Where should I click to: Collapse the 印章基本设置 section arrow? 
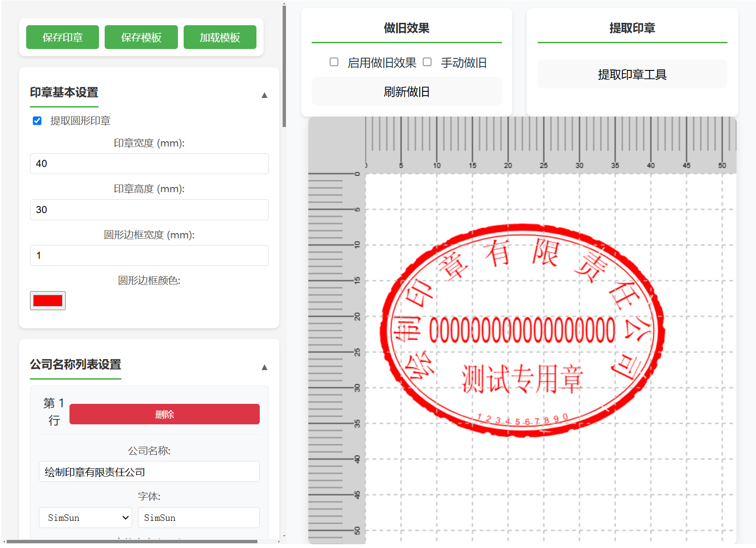tap(265, 95)
